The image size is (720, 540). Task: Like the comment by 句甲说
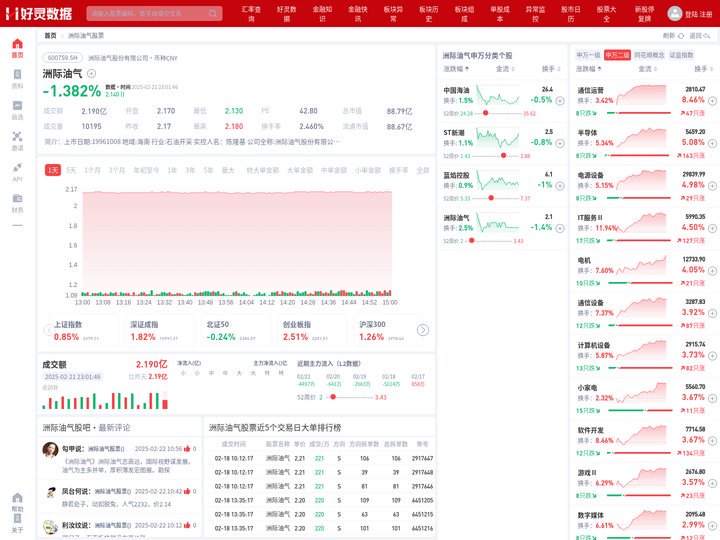point(187,449)
